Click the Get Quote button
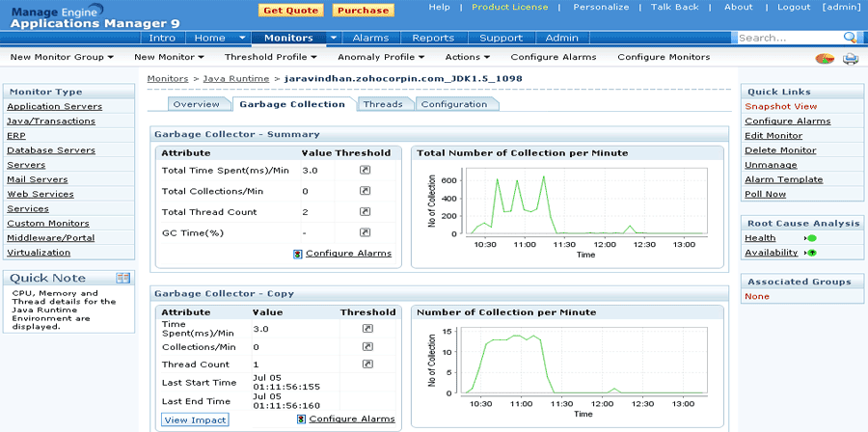Viewport: 868px width, 432px height. [x=290, y=11]
